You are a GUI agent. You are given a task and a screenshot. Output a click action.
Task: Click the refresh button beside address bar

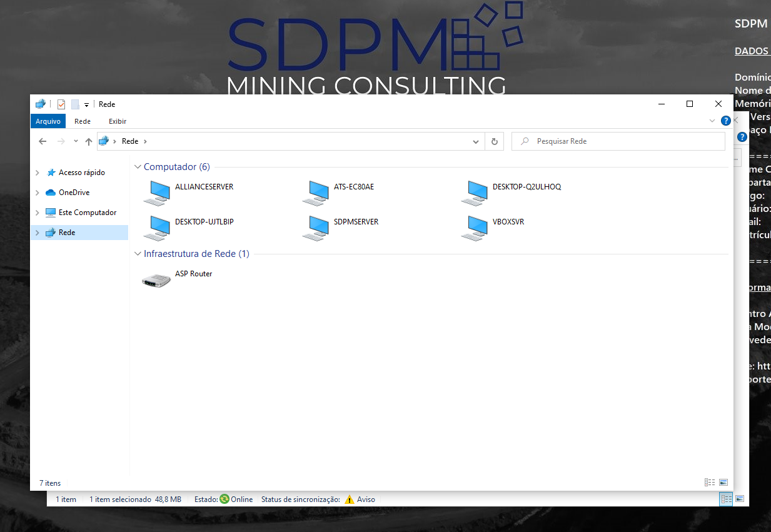(494, 141)
